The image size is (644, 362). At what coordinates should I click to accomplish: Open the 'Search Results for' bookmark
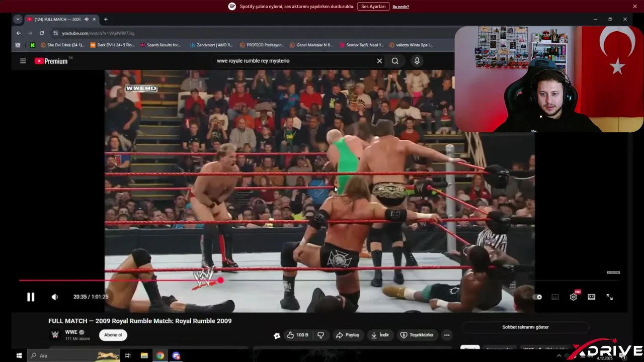[x=160, y=45]
